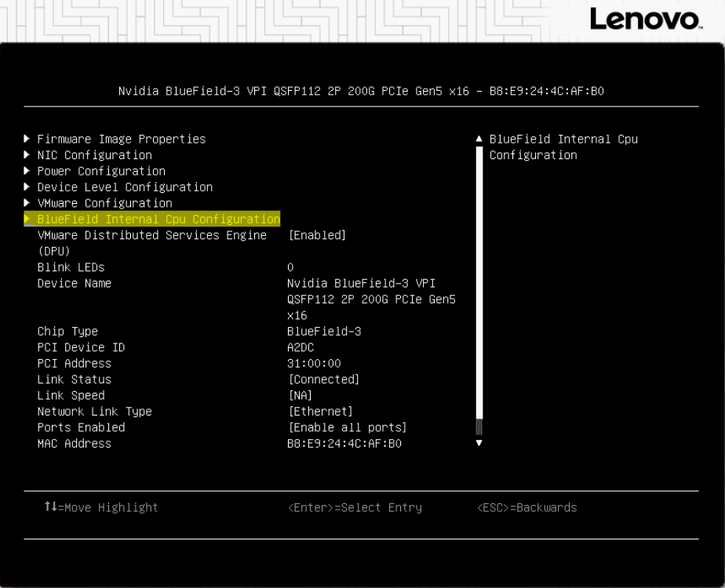Click <ESC>=Backwards hint

point(526,507)
